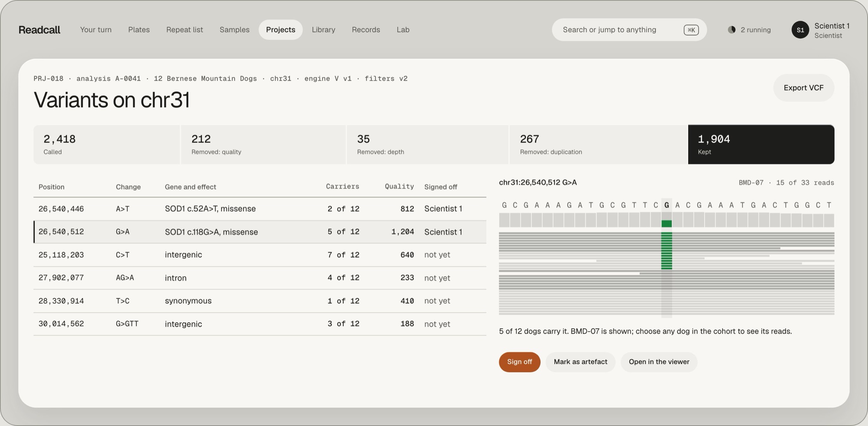Click Open in the viewer

click(x=659, y=362)
